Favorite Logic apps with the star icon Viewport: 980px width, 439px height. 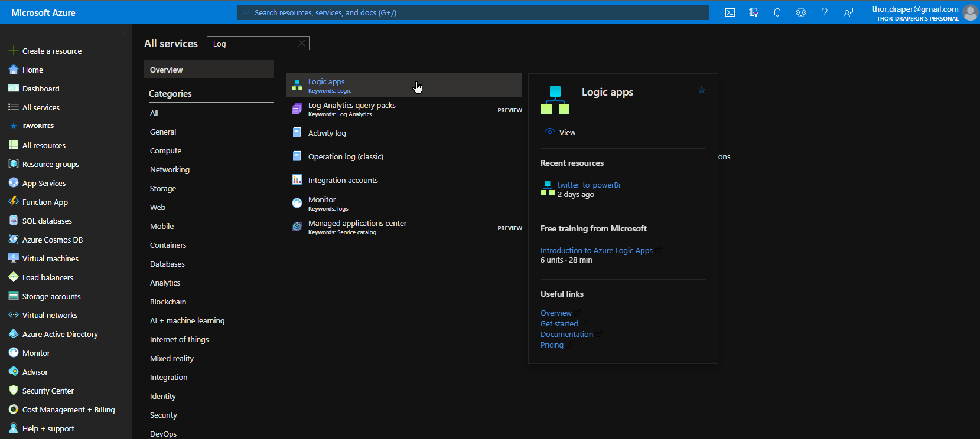pyautogui.click(x=702, y=90)
